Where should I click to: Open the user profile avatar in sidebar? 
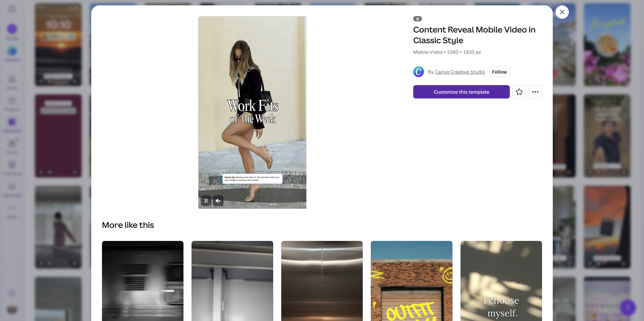[12, 309]
